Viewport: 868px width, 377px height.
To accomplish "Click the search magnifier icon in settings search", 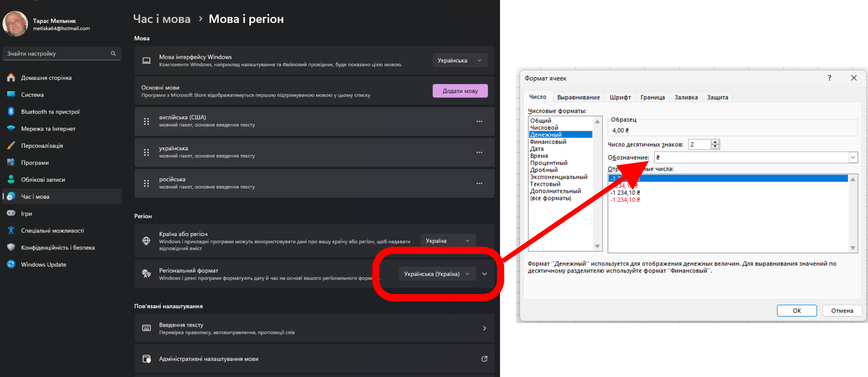I will 113,53.
